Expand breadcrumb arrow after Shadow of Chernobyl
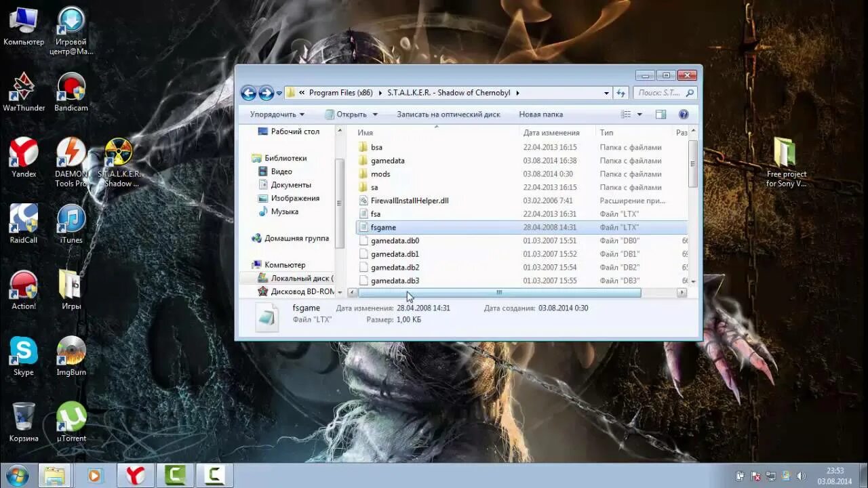 pos(517,93)
